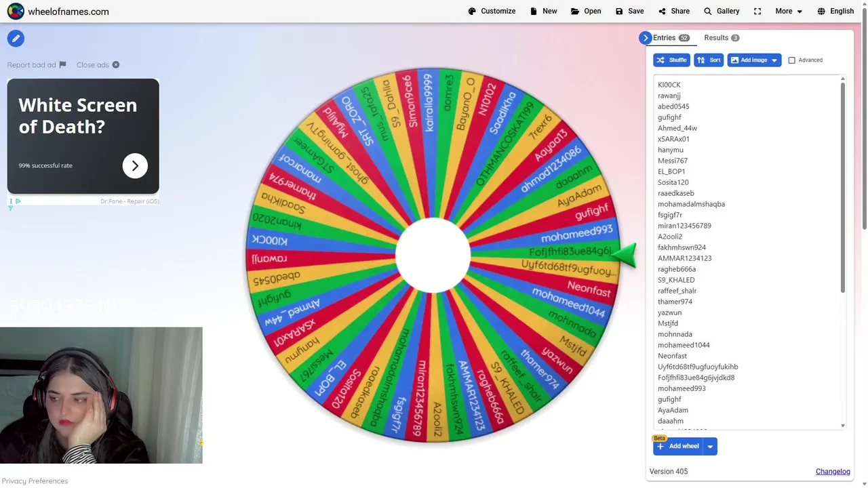Report bad ad flag link
868x488 pixels.
pyautogui.click(x=37, y=65)
